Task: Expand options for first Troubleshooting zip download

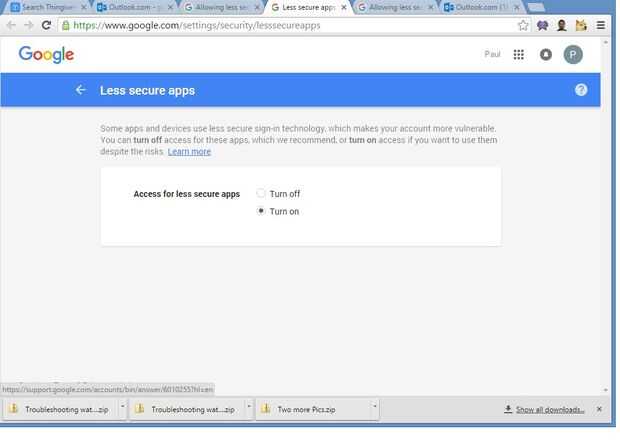Action: (123, 406)
